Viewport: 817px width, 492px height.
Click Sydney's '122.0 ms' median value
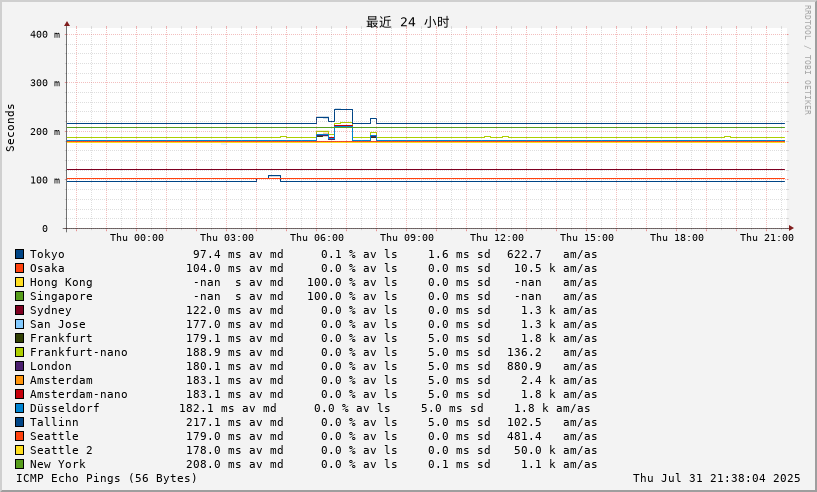(x=214, y=311)
